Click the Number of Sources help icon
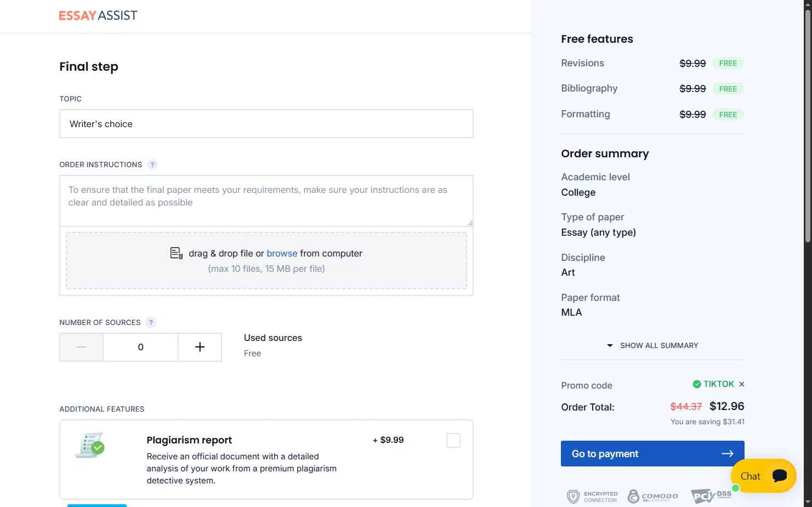This screenshot has width=812, height=507. click(151, 322)
